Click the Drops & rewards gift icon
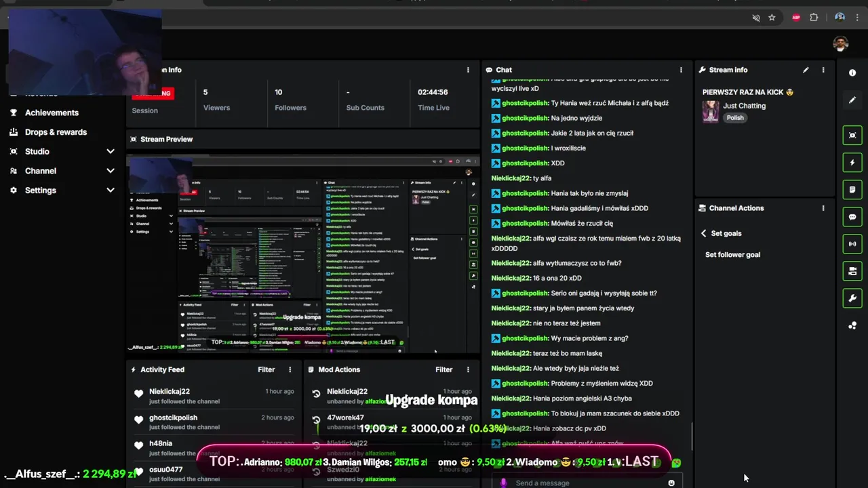 [x=14, y=132]
